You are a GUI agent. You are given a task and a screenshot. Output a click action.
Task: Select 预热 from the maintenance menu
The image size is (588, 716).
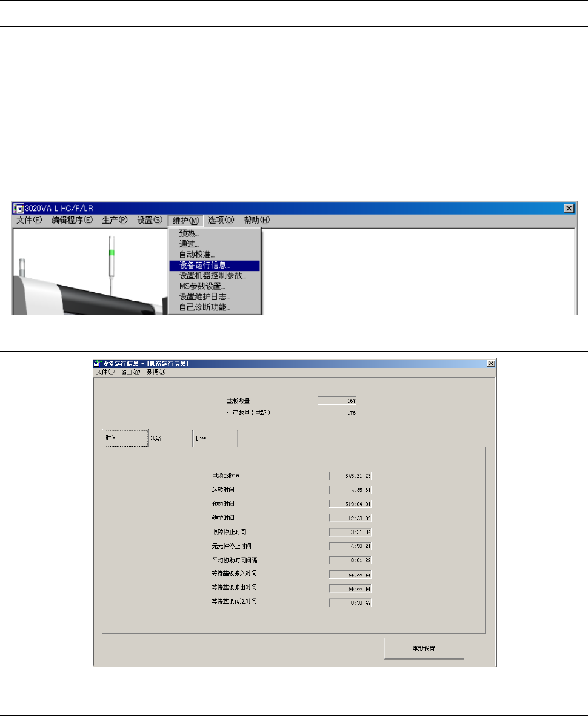click(215, 233)
